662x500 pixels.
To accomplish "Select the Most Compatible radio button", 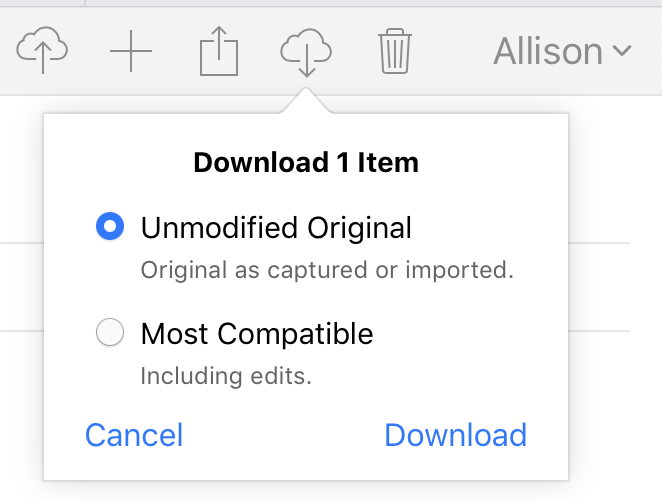I will tap(110, 333).
